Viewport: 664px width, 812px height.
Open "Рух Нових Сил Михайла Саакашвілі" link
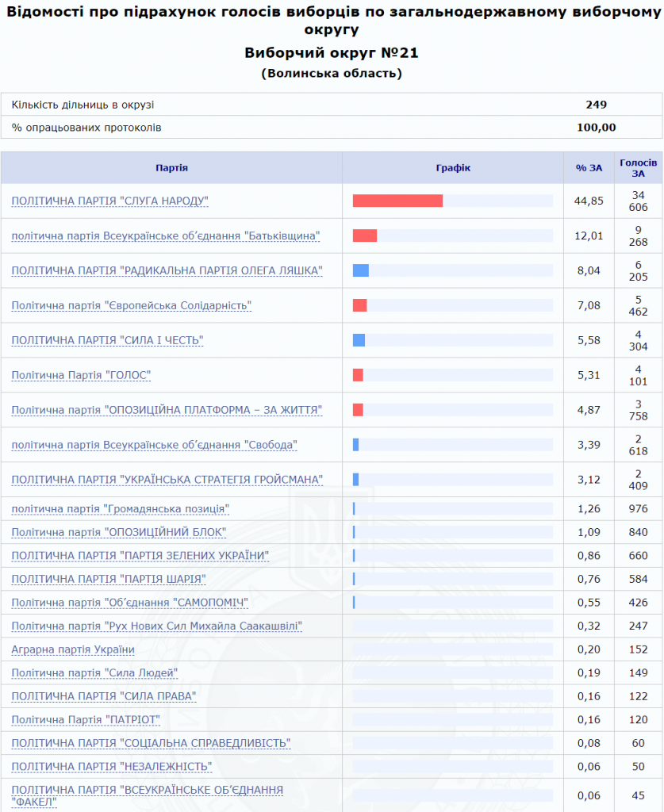(156, 626)
